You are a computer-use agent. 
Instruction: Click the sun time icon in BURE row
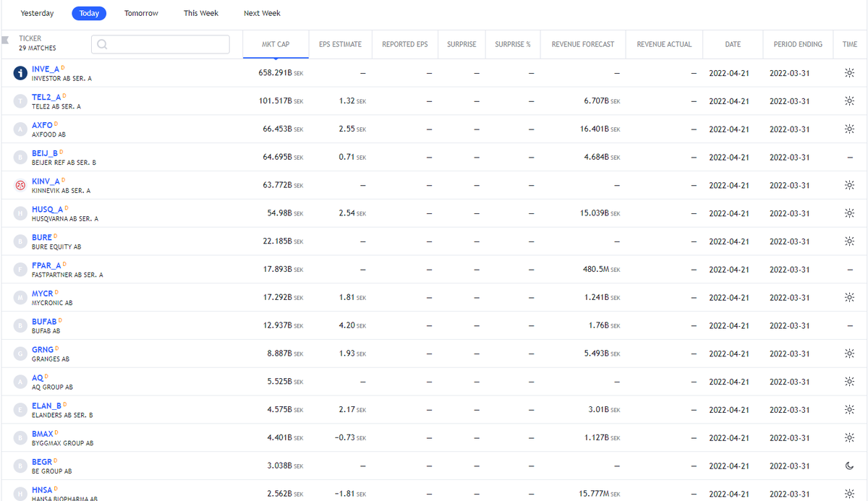(850, 241)
